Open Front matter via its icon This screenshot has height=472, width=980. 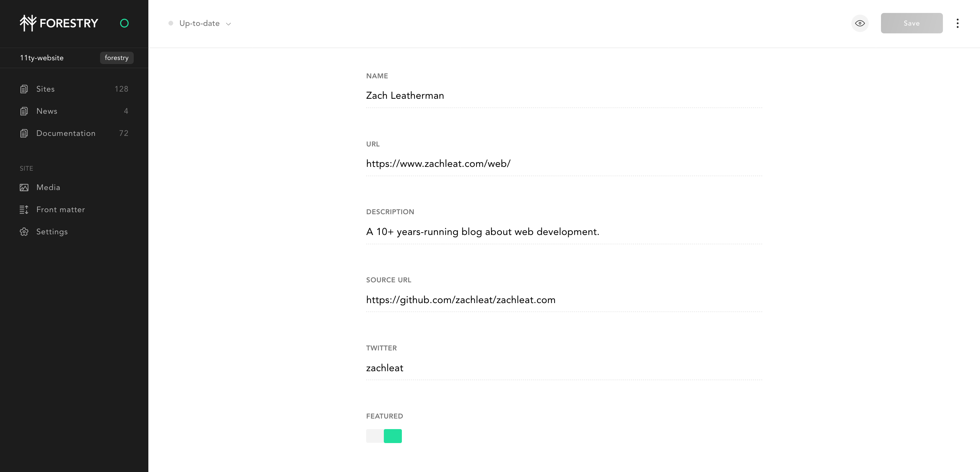24,210
